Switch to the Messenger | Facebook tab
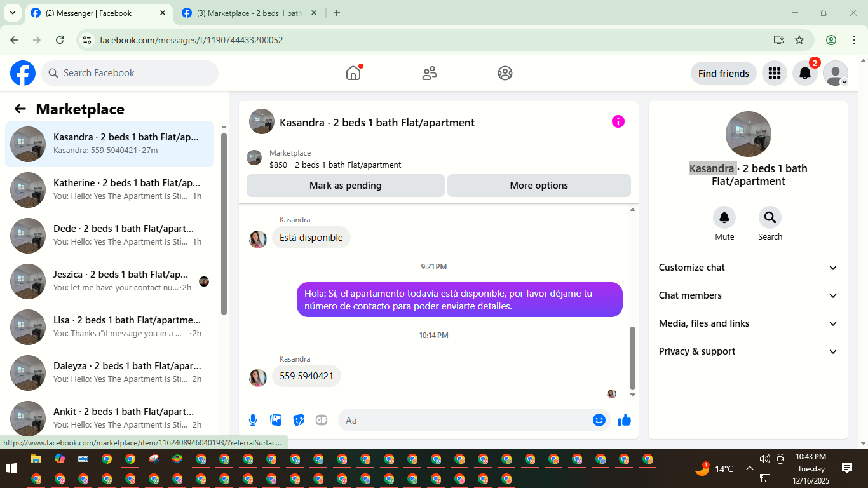 click(98, 13)
